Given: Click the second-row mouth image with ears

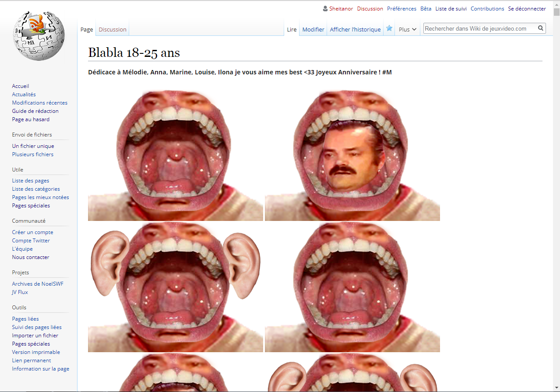Looking at the screenshot, I should click(x=176, y=287).
